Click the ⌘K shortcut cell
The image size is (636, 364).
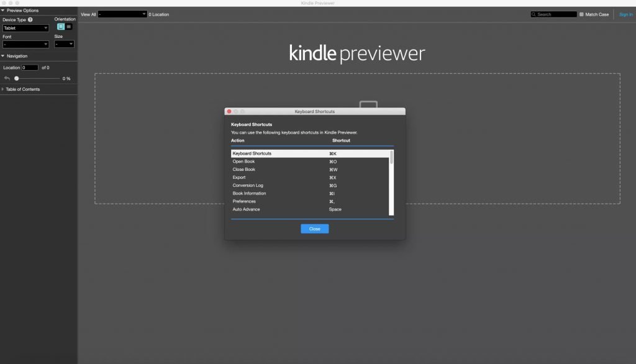(333, 153)
